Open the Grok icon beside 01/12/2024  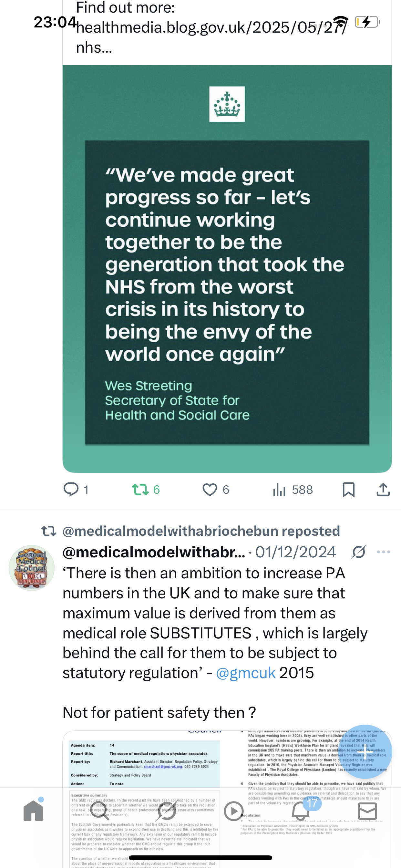coord(358,552)
